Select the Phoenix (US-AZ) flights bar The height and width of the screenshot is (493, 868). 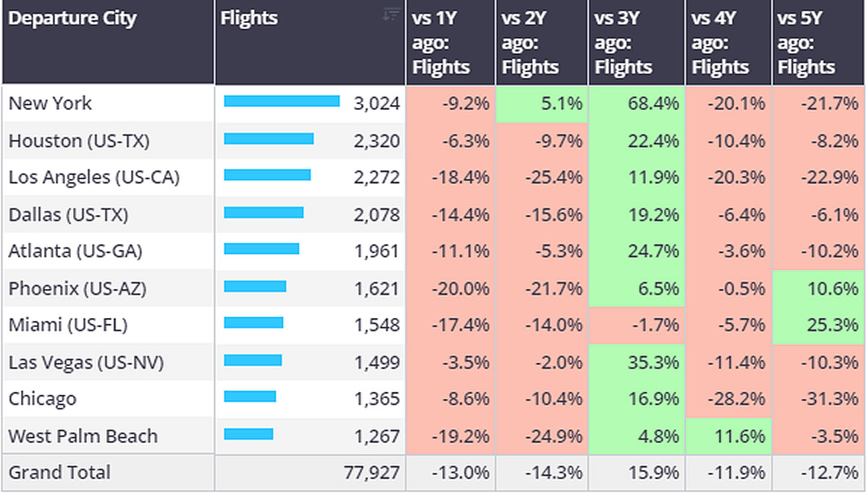point(255,287)
